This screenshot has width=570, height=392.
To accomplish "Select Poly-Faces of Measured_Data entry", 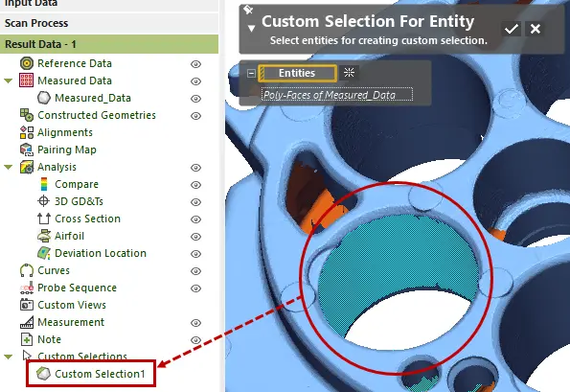I will coord(337,95).
